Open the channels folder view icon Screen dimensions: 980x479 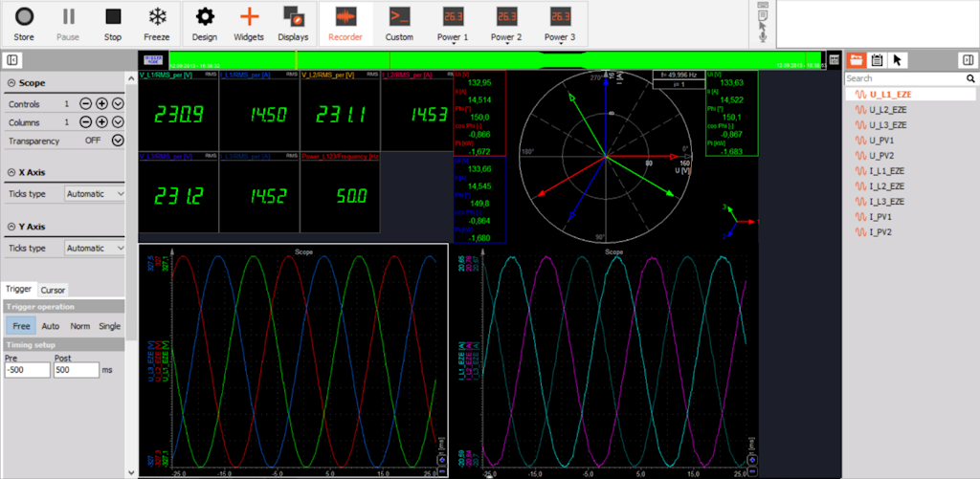(856, 60)
